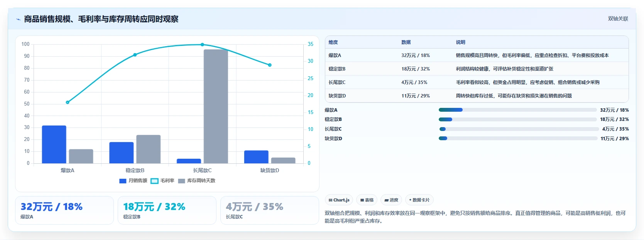Click the gray 库存周转天数 legend color box
The height and width of the screenshot is (240, 644).
pos(182,181)
